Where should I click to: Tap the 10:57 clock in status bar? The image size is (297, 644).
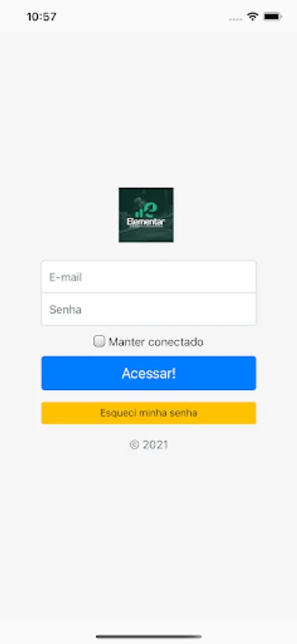[41, 17]
